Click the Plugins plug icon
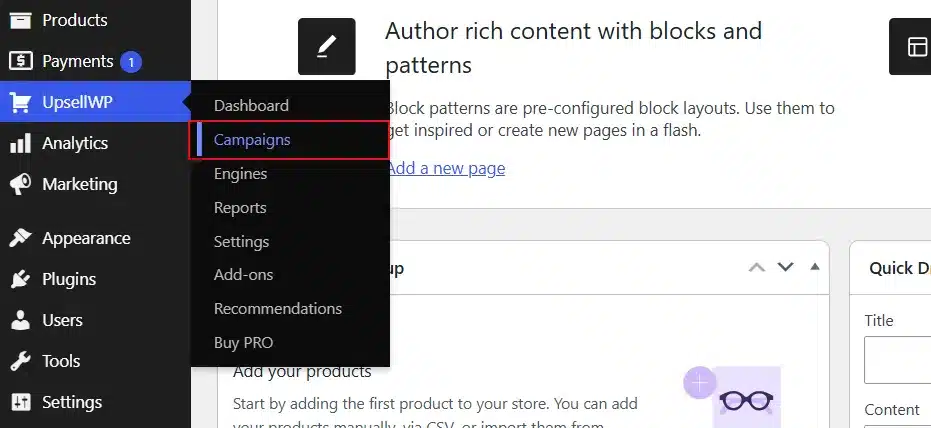931x428 pixels. [21, 279]
